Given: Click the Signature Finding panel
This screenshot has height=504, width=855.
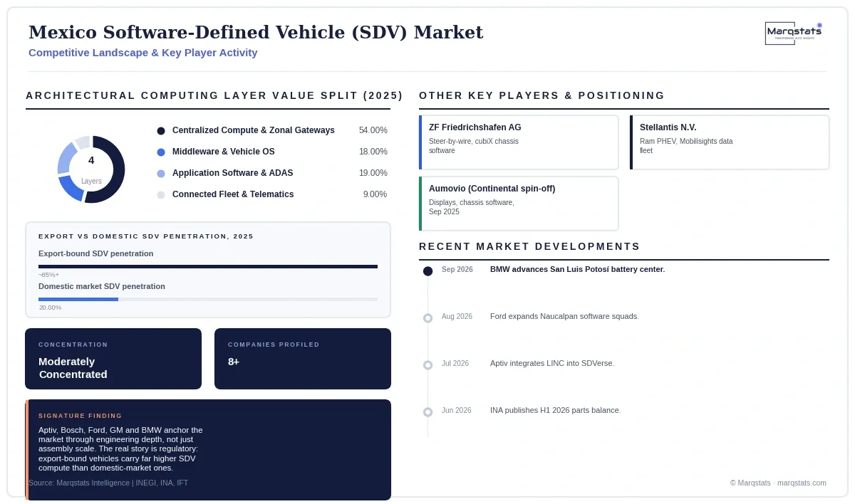Looking at the screenshot, I should coord(208,450).
